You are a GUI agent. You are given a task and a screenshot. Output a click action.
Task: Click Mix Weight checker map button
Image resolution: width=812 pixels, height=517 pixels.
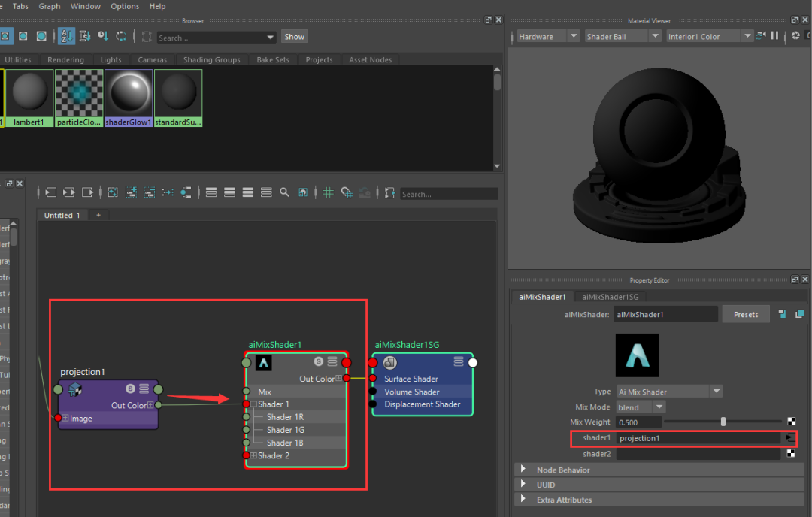point(791,422)
